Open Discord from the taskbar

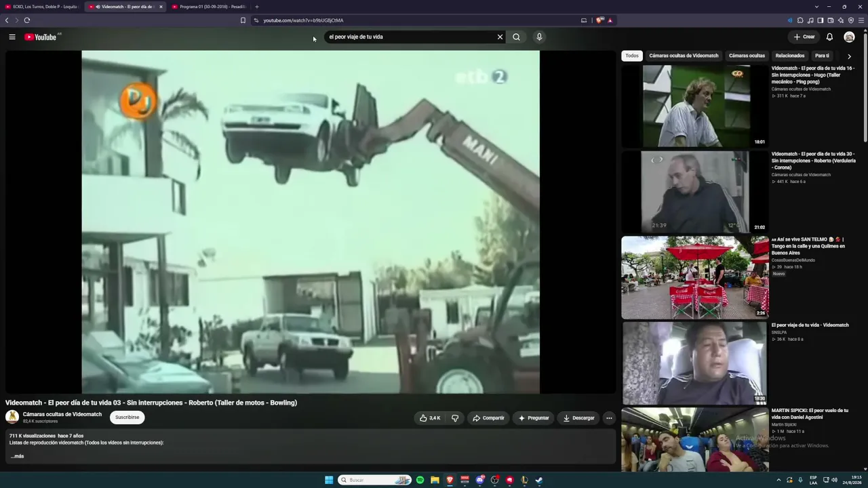pyautogui.click(x=479, y=480)
